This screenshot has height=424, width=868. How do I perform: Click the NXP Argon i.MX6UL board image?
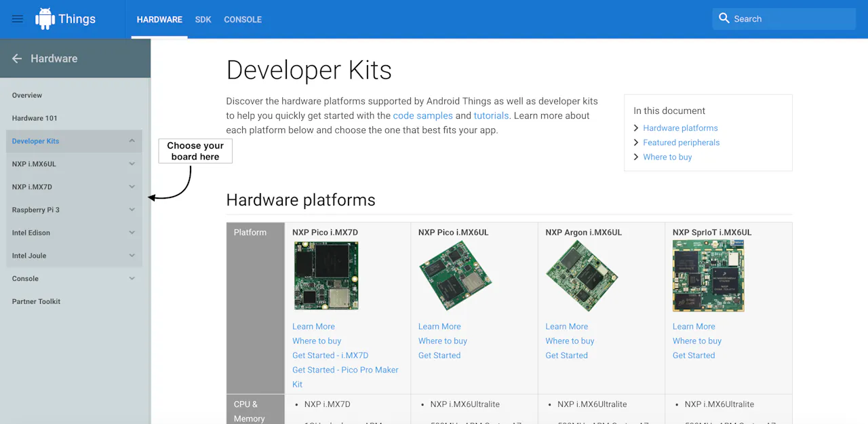[x=582, y=275]
